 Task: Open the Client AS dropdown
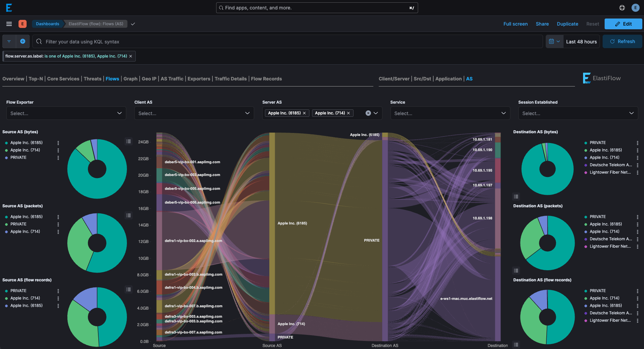pyautogui.click(x=194, y=113)
